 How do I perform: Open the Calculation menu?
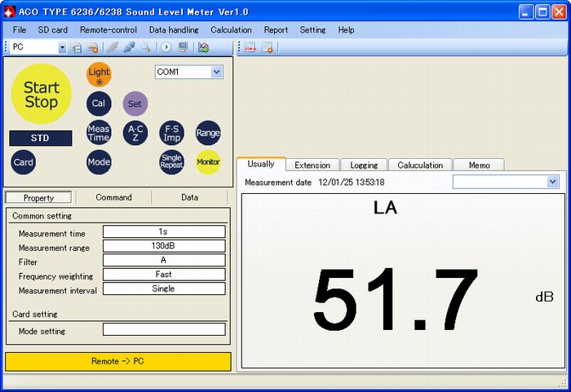[x=231, y=30]
